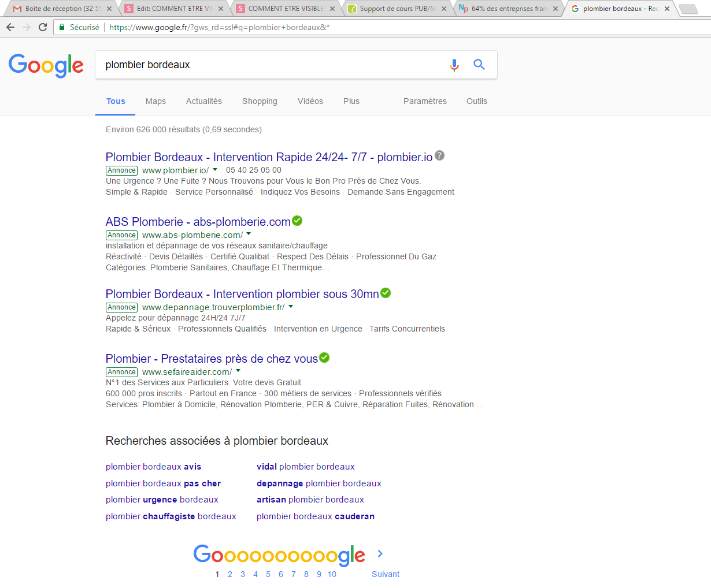Open 'Plombier Bordeaux - Intervention Rapide 24/24' result

(x=269, y=157)
